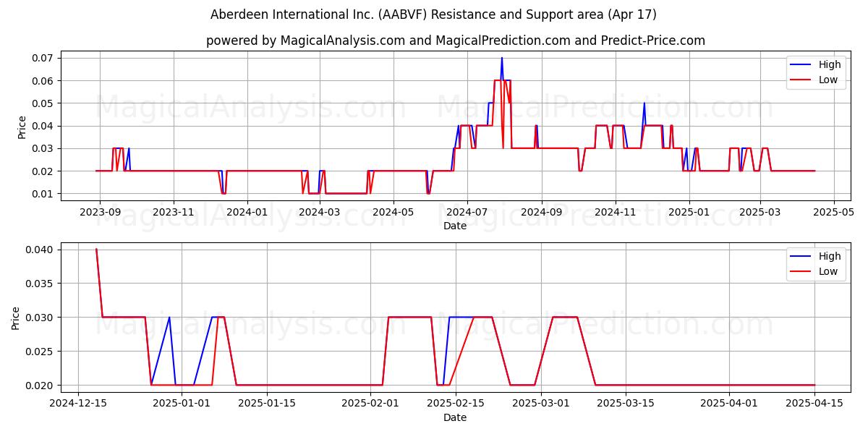Click the '2025-01-15' date tick label
Image resolution: width=868 pixels, height=434 pixels.
(267, 404)
